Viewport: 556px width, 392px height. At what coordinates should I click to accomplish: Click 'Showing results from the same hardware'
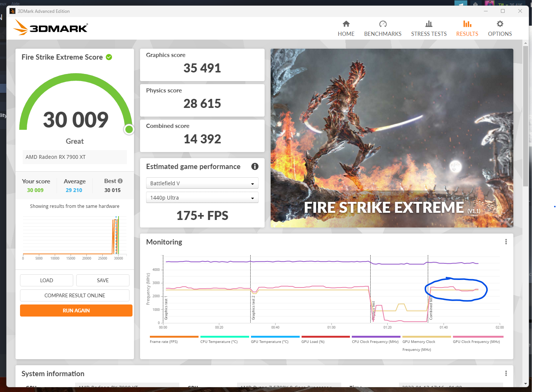(75, 206)
